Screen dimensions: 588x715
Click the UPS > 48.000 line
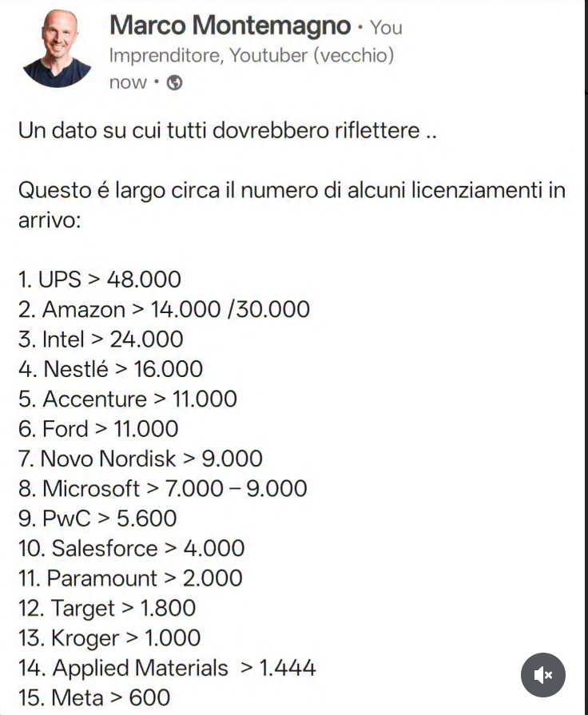point(100,280)
